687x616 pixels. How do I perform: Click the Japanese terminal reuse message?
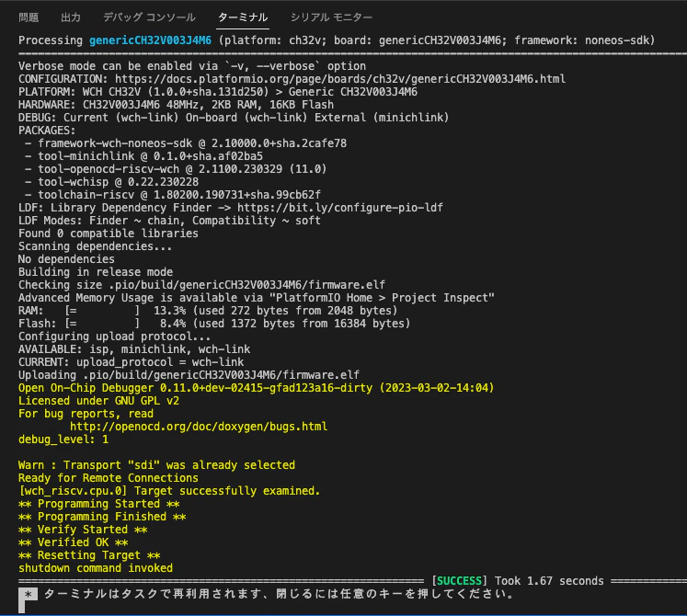click(x=279, y=595)
